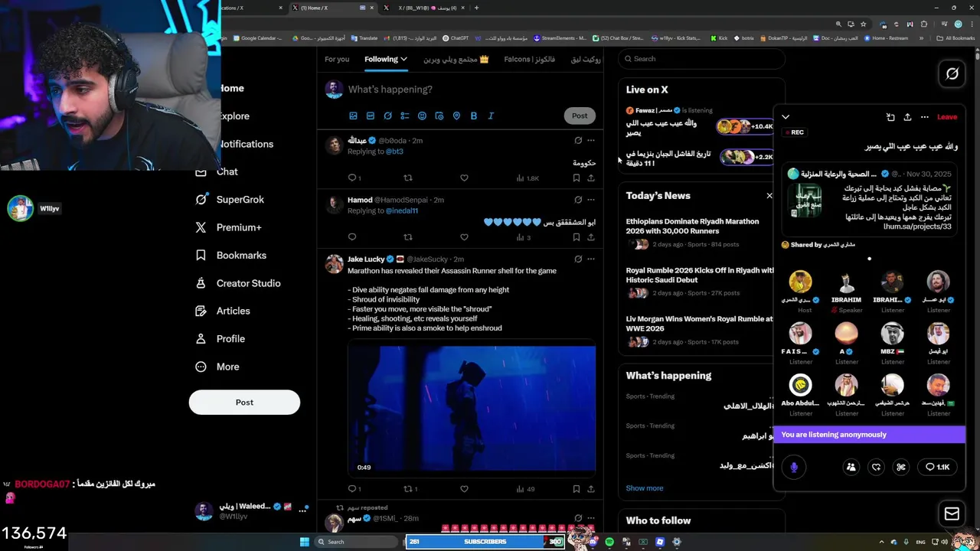Open Chat in the sidebar

(217, 171)
